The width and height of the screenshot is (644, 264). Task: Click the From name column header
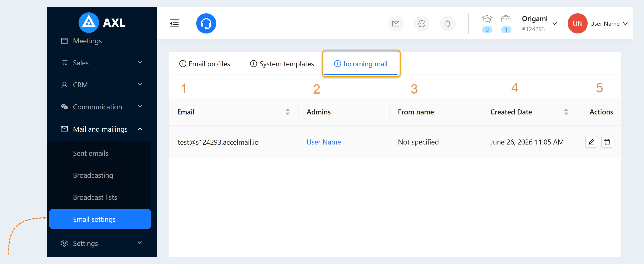tap(415, 112)
